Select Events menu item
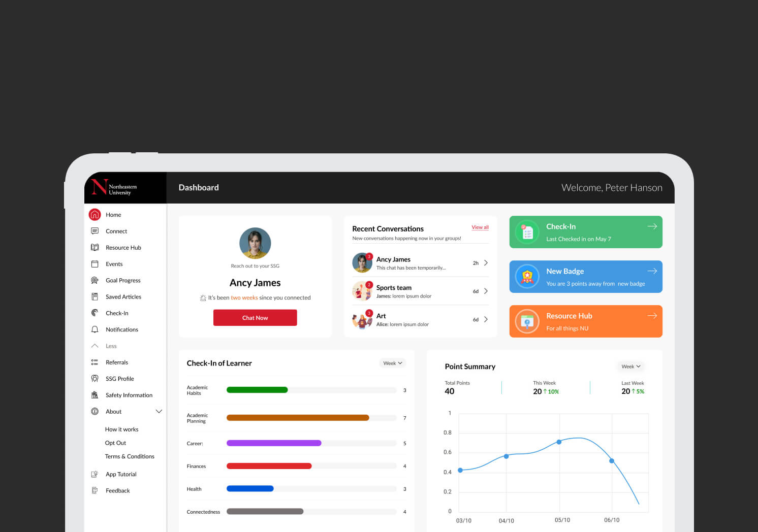Screen dimensions: 758x532 tap(114, 264)
